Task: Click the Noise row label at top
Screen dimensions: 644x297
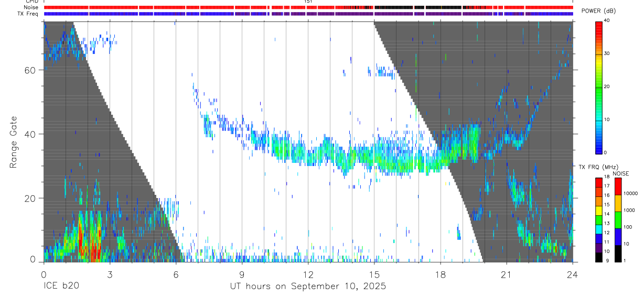Action: tap(31, 7)
